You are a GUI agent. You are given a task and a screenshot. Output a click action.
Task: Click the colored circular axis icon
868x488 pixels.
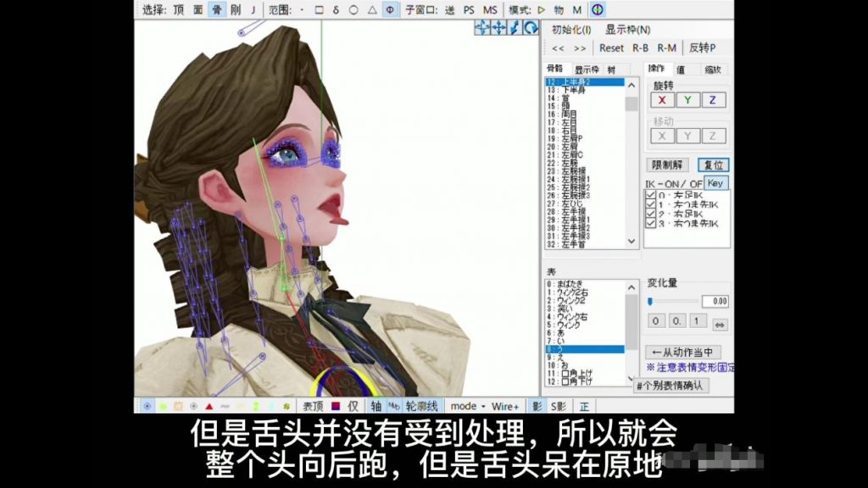598,9
